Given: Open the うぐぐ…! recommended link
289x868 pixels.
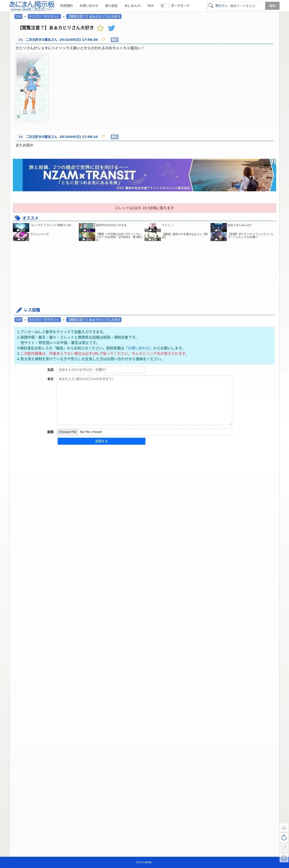Looking at the screenshot, I should pos(168,225).
